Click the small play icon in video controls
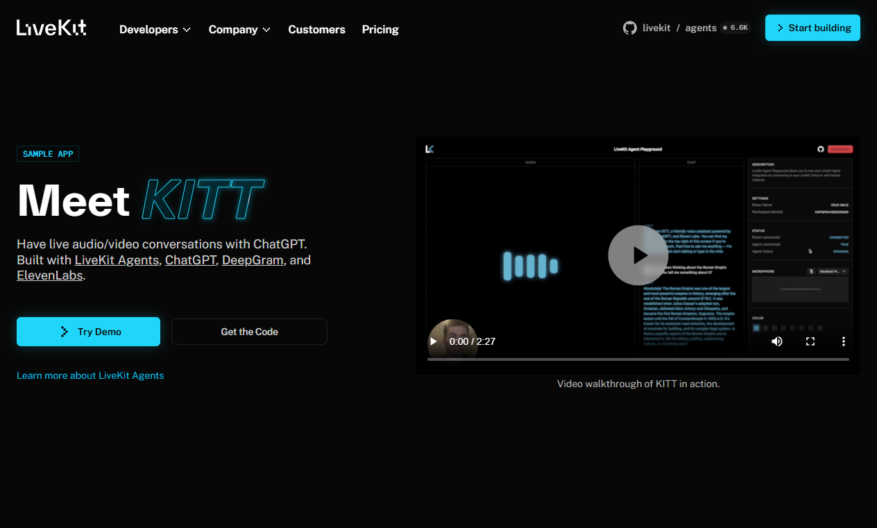877x528 pixels. (x=433, y=341)
